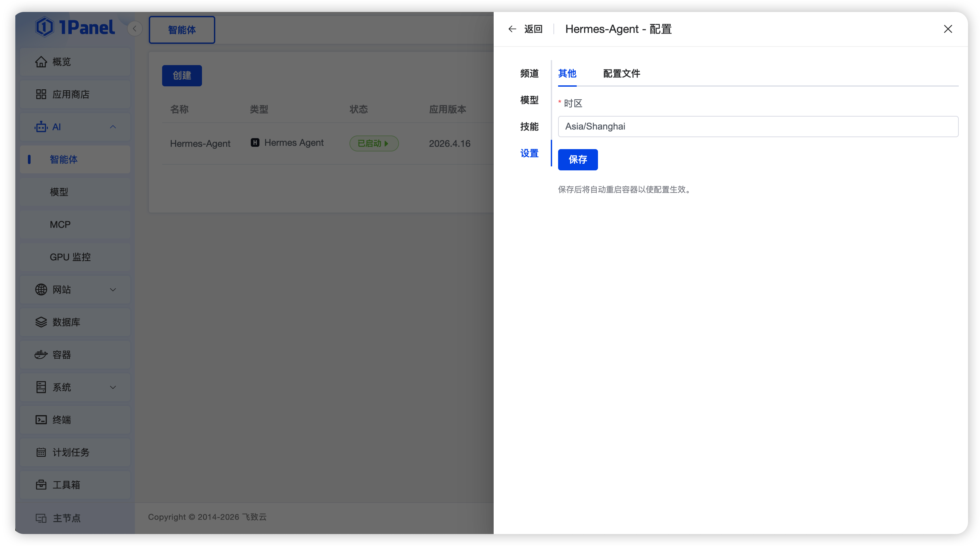Click the 应用版本 column header
The width and height of the screenshot is (980, 546).
point(447,110)
